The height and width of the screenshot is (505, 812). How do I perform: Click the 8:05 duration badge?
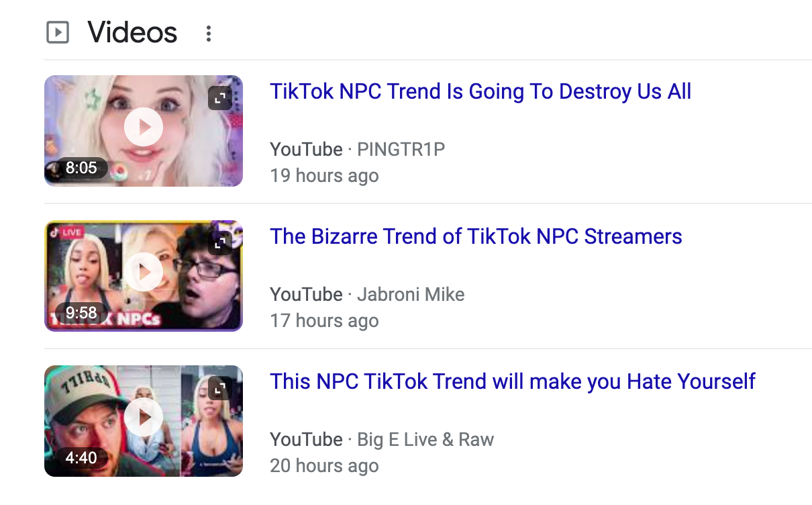point(81,168)
